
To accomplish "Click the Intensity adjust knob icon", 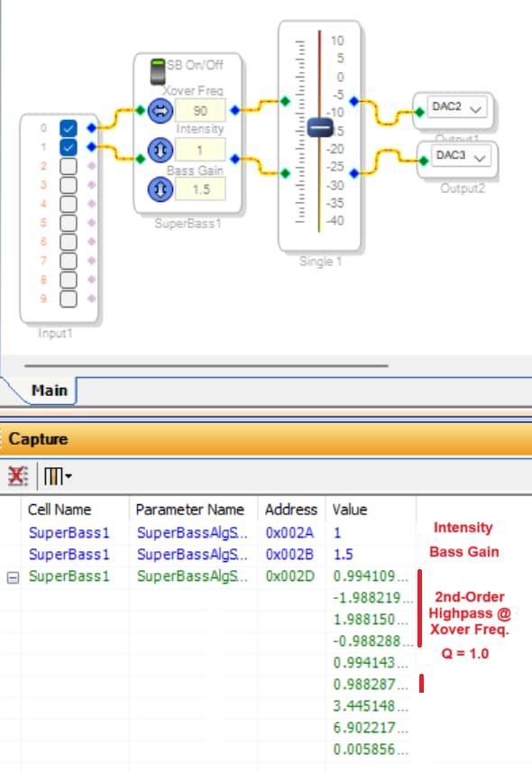I will pos(161,150).
